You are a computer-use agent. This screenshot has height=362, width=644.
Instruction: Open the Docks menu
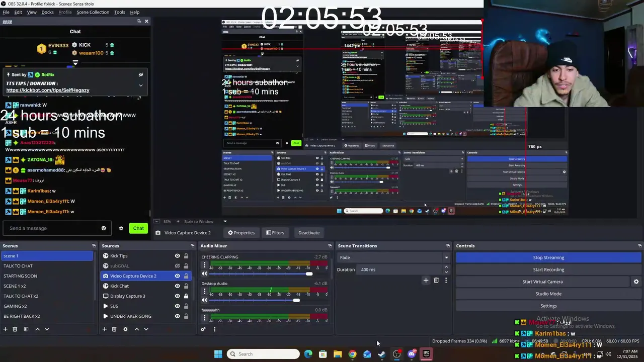[x=47, y=12]
